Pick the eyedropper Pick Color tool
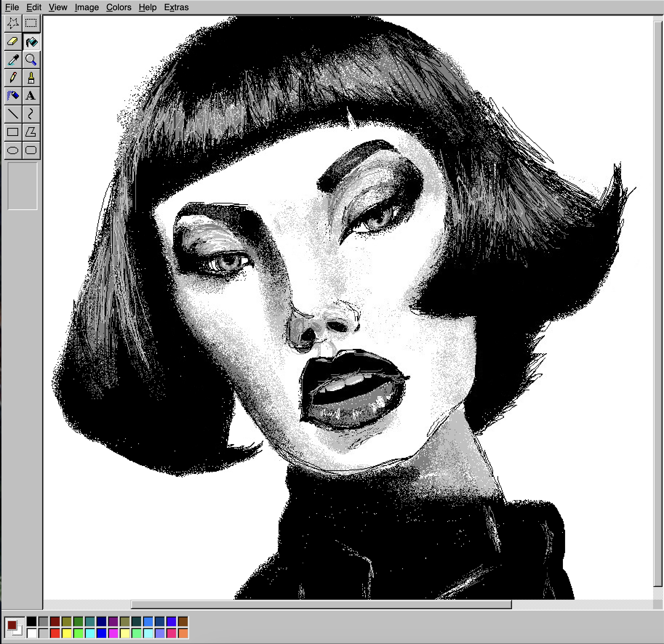This screenshot has width=664, height=644. 13,60
